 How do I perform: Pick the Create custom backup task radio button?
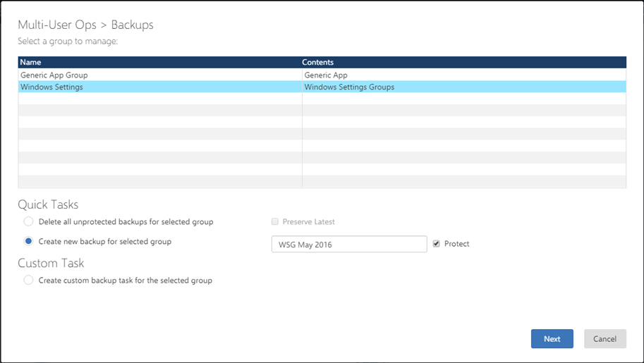click(28, 280)
